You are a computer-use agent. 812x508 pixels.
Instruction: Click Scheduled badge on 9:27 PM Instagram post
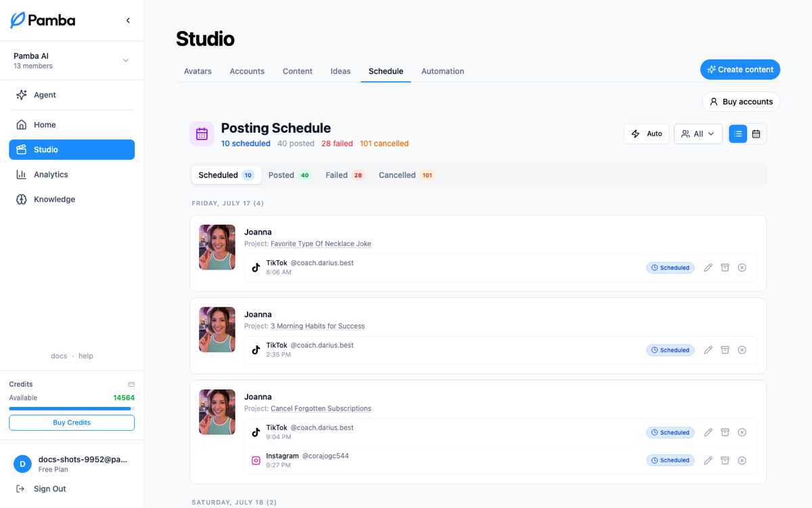tap(670, 461)
